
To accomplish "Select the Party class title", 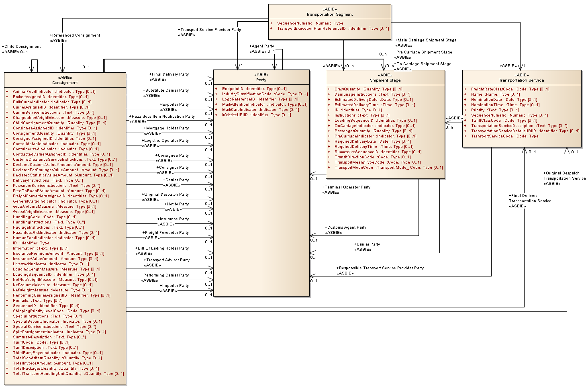I will (x=261, y=80).
